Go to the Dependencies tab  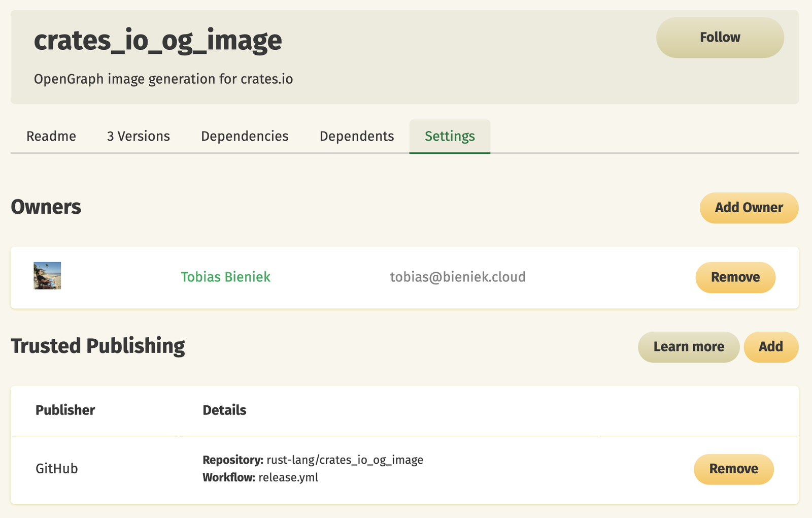tap(245, 136)
